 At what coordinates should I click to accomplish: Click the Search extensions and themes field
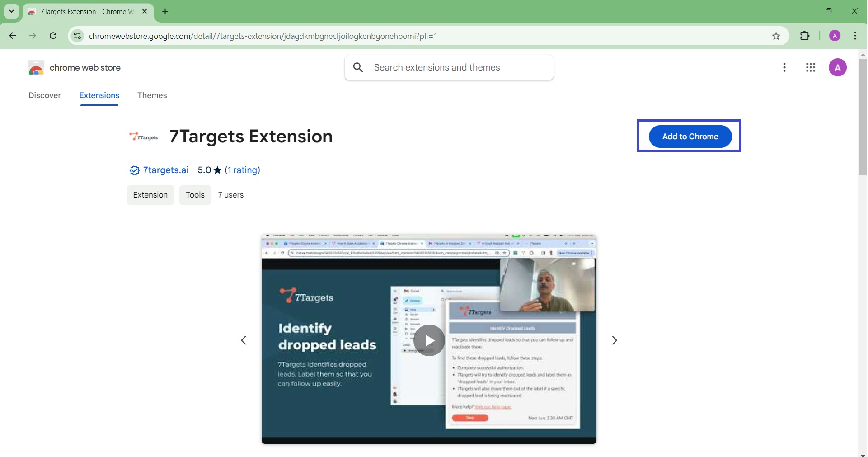click(x=456, y=68)
